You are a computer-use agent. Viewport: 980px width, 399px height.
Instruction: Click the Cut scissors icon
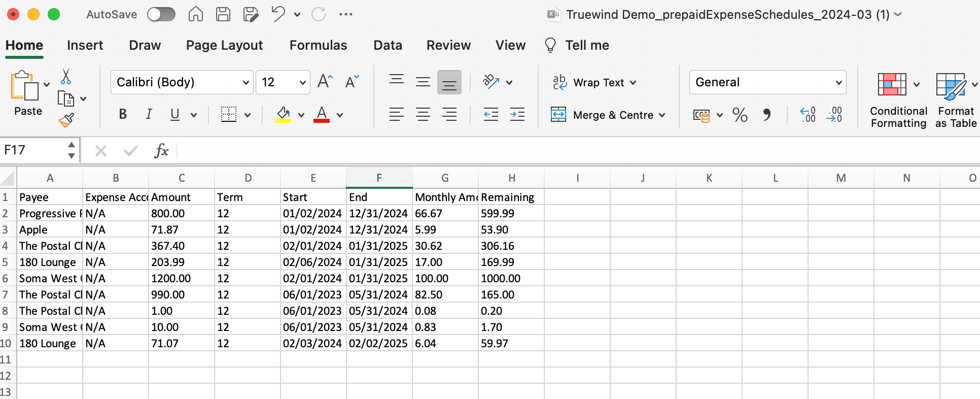coord(66,77)
